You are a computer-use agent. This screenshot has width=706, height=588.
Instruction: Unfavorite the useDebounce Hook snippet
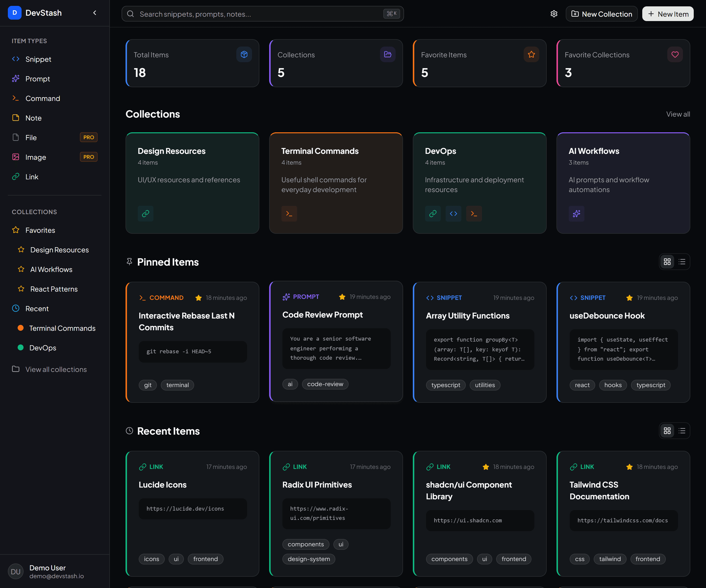629,298
